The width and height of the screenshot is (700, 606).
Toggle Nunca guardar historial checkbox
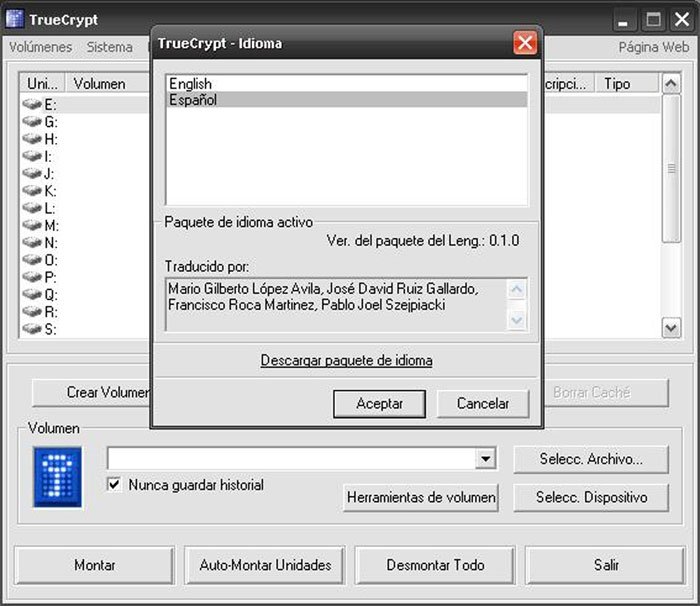tap(114, 484)
